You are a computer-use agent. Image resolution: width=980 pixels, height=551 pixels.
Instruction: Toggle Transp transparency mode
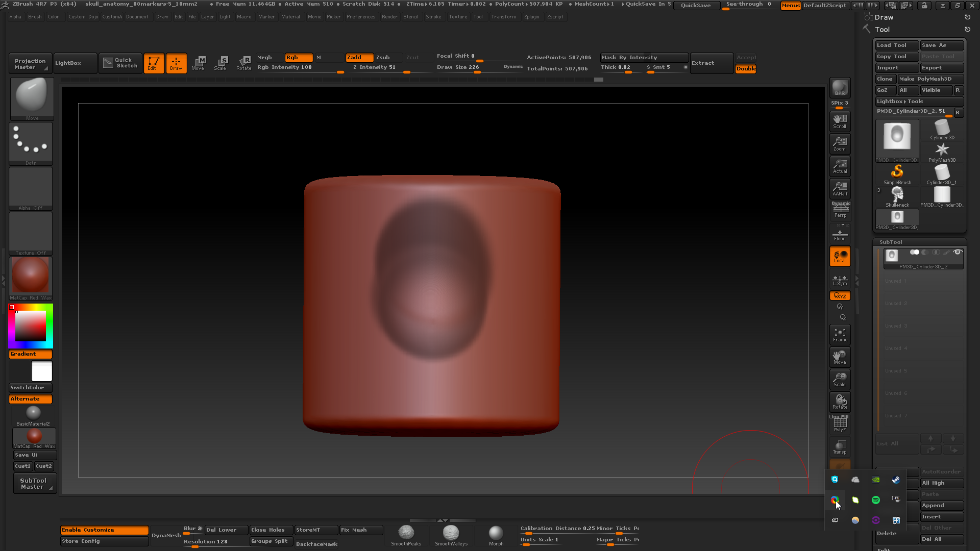(840, 447)
